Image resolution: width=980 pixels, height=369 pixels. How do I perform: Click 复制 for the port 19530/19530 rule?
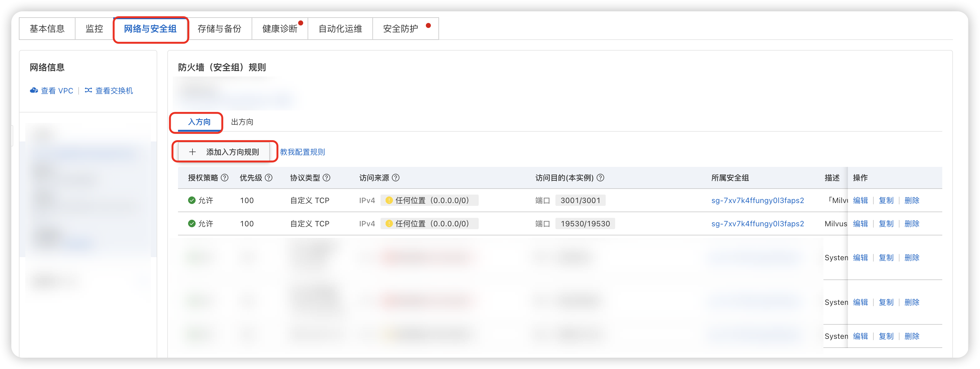pos(886,223)
